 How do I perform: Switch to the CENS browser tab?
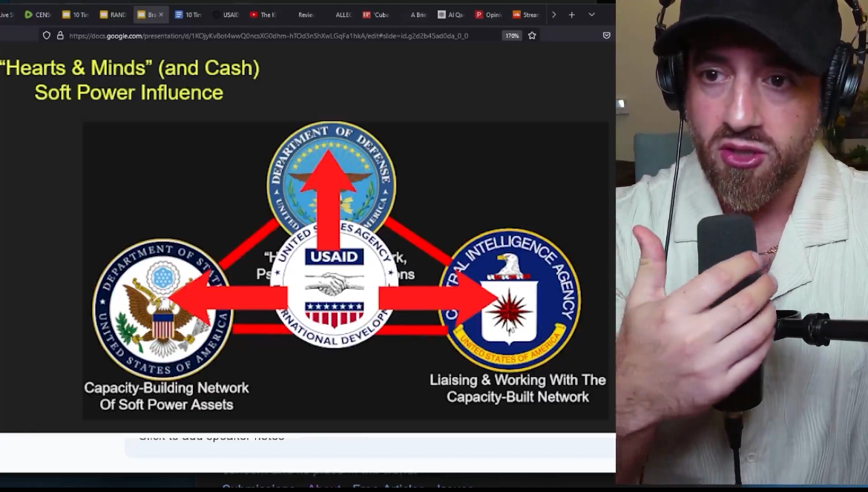point(38,15)
